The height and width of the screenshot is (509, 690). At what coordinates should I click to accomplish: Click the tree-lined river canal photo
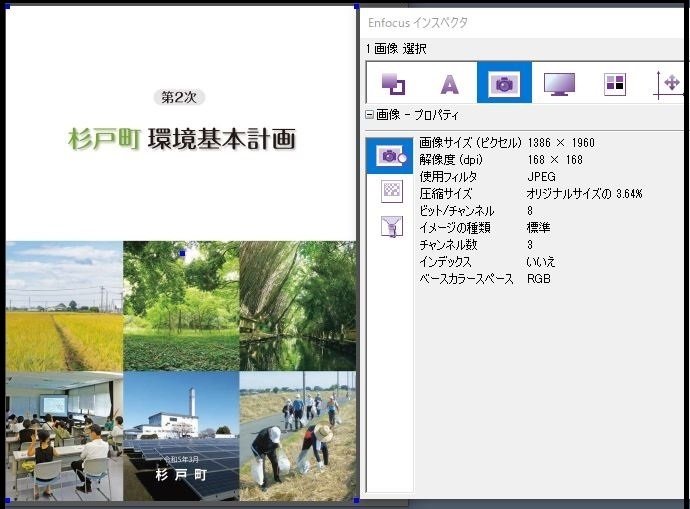point(298,306)
